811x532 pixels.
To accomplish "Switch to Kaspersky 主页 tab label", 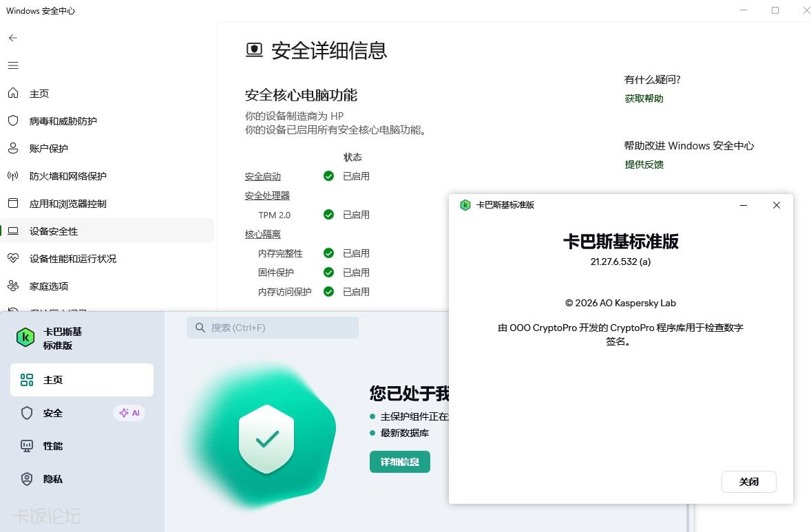I will point(53,380).
